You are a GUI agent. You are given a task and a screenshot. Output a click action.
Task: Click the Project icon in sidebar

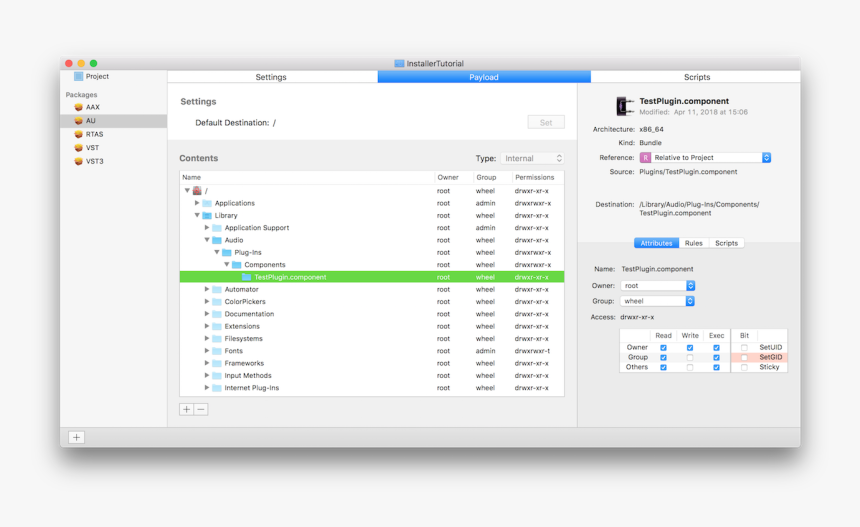tap(78, 76)
